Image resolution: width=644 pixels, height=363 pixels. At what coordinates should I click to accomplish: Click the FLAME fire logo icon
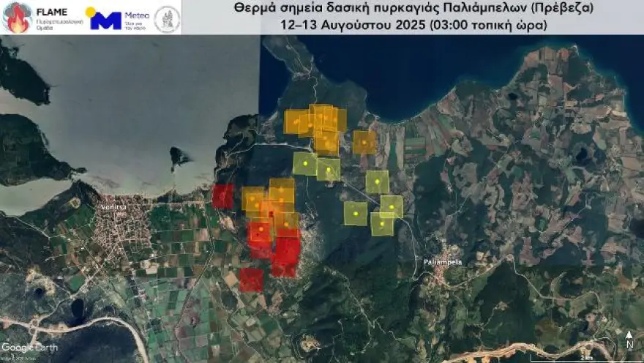(x=17, y=18)
